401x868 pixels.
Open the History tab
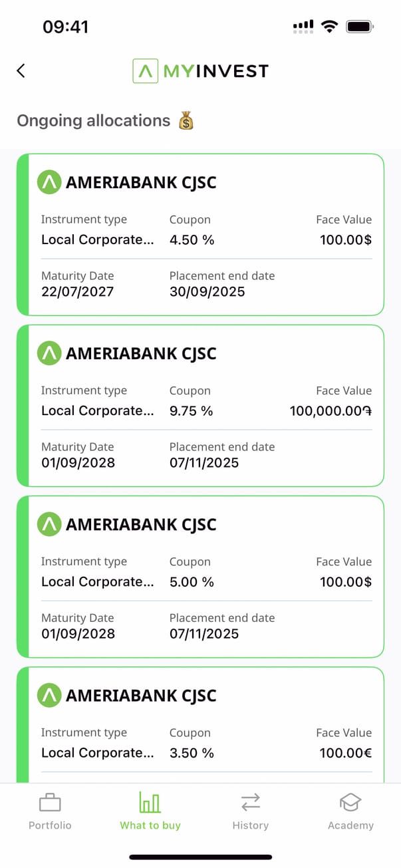[x=250, y=812]
